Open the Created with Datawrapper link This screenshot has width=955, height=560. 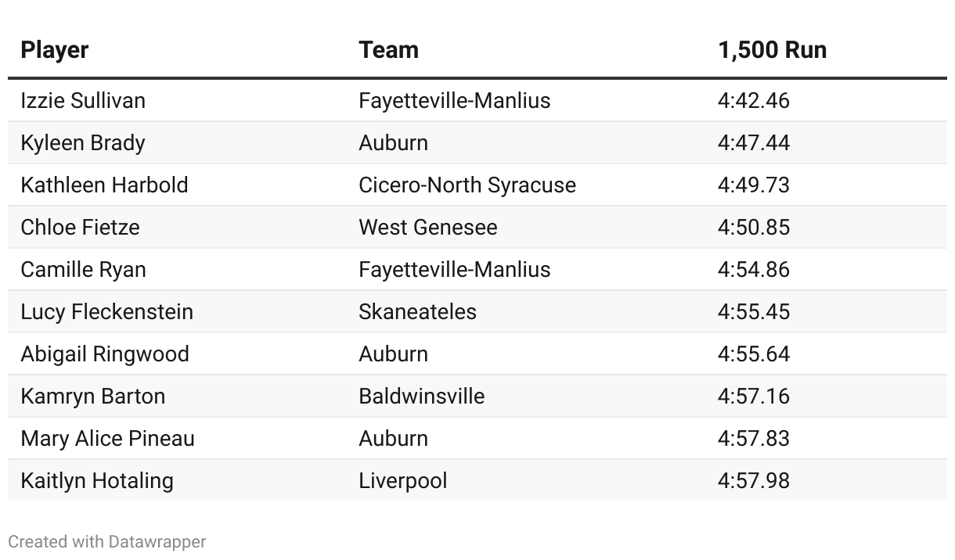(107, 541)
